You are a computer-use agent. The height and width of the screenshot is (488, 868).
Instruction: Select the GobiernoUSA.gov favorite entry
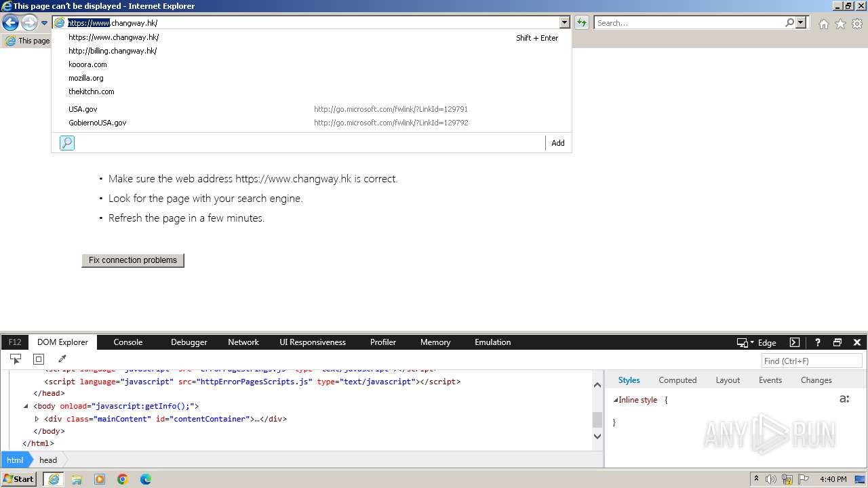(312, 123)
